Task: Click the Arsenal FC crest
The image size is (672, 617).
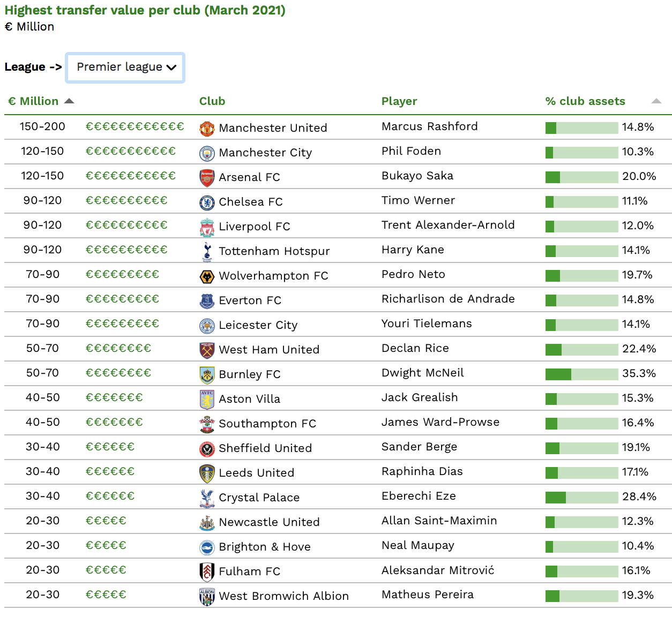Action: (x=207, y=178)
